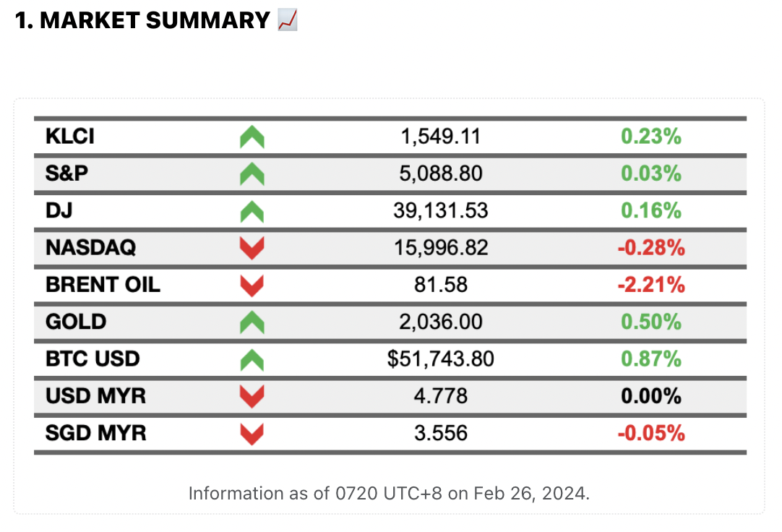Click the information timestamp caption
Image resolution: width=782 pixels, height=532 pixels.
(389, 494)
